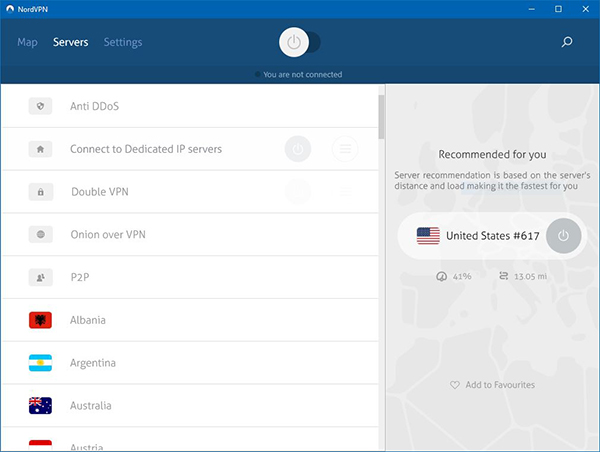Viewport: 600px width, 452px height.
Task: Switch to the Servers tab
Action: point(71,42)
